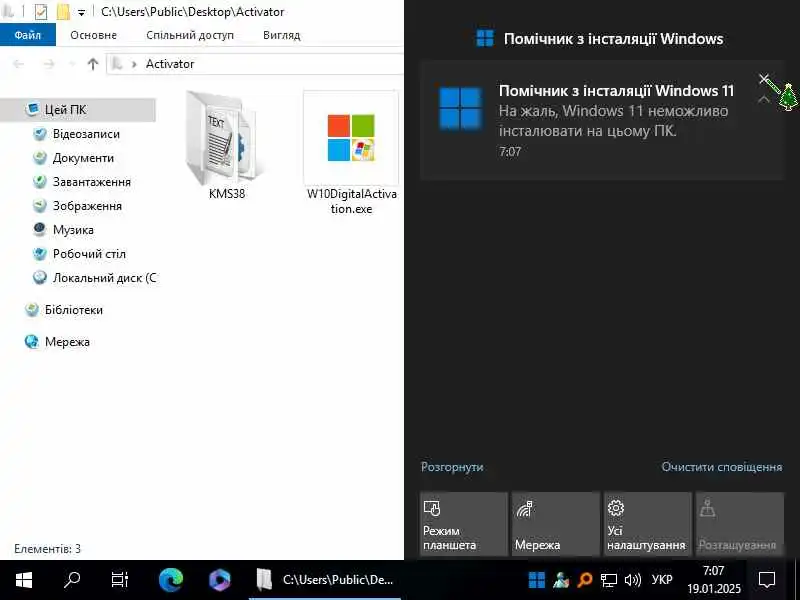Open the Quick Access Toolbar customize dropdown
Image resolution: width=800 pixels, height=600 pixels.
[x=81, y=12]
